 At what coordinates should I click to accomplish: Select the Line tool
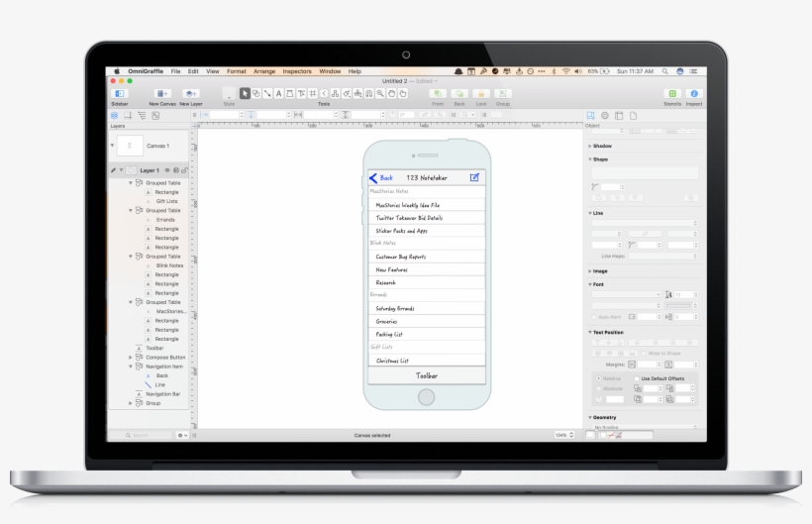(267, 94)
